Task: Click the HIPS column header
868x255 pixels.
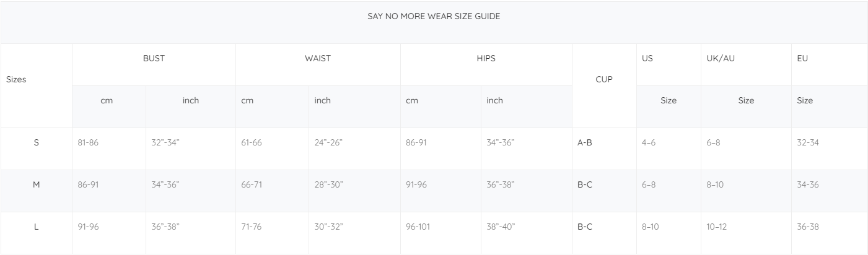Action: (486, 59)
